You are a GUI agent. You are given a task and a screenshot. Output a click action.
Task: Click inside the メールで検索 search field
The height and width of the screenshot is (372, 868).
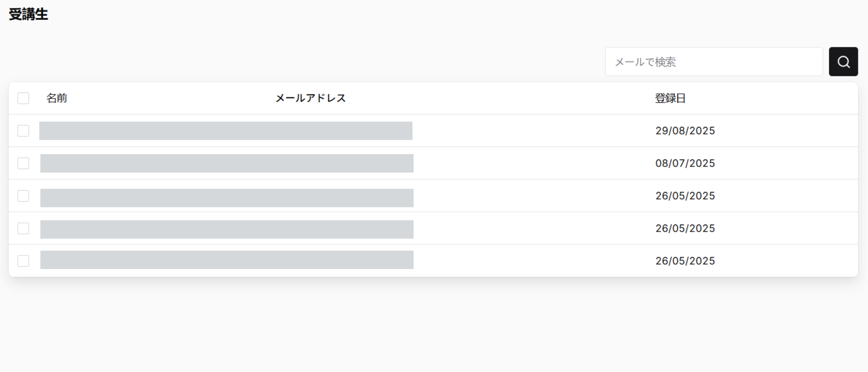(708, 62)
